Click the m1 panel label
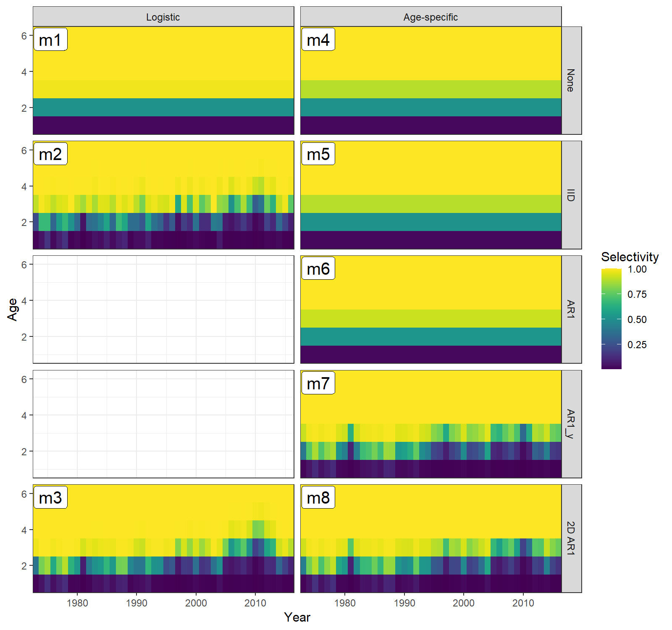672x630 pixels. [50, 40]
